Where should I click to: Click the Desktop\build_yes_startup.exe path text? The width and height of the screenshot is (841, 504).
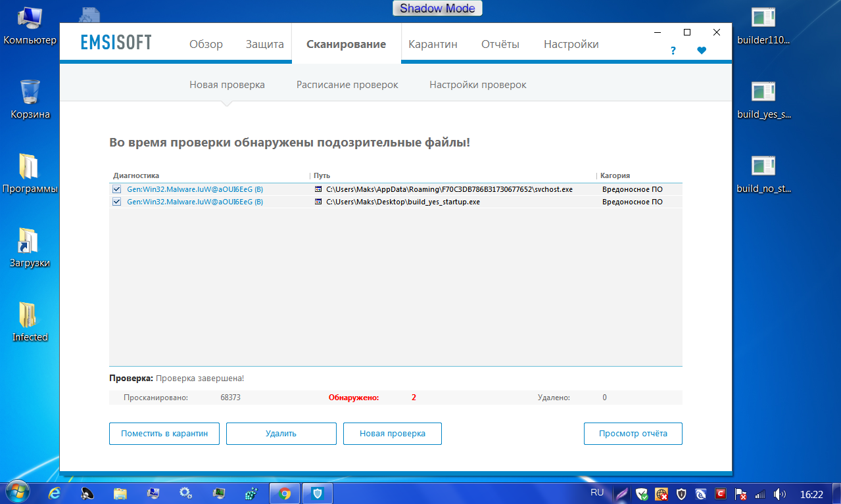tap(403, 202)
